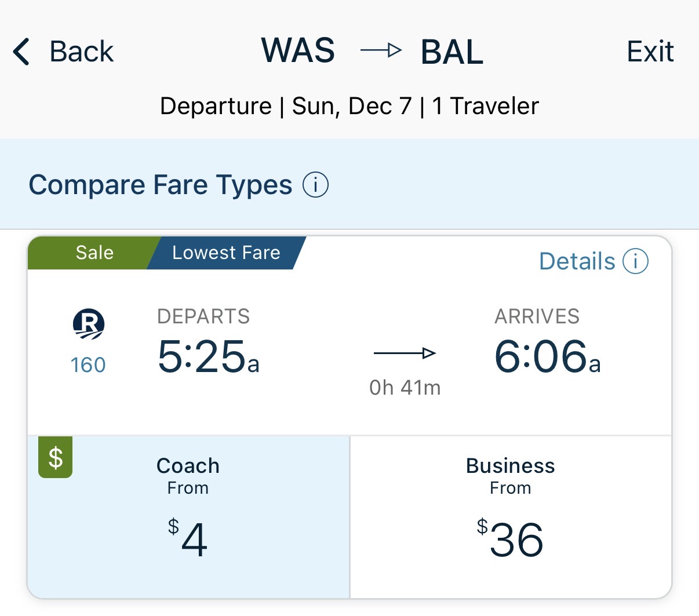
Task: Go Back to the previous screen
Action: [64, 52]
